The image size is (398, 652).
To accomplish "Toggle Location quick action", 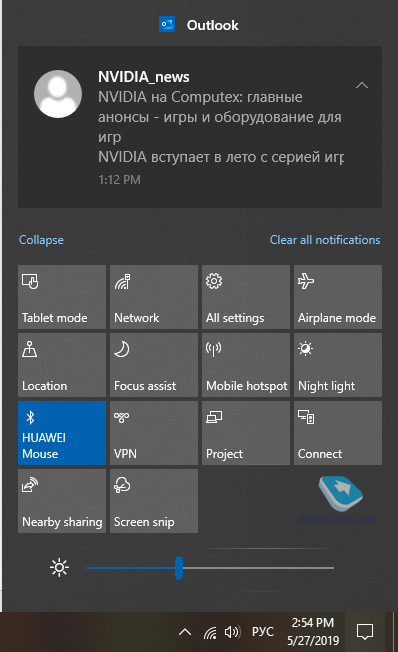I will click(62, 365).
